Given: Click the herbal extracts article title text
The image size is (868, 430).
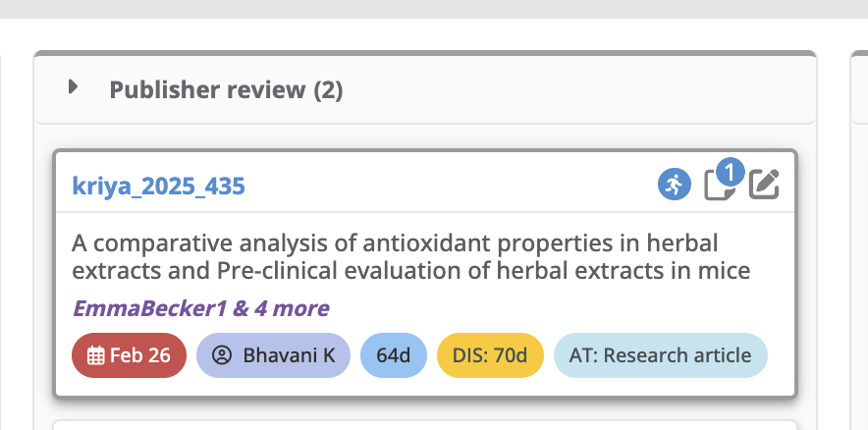Looking at the screenshot, I should 410,257.
